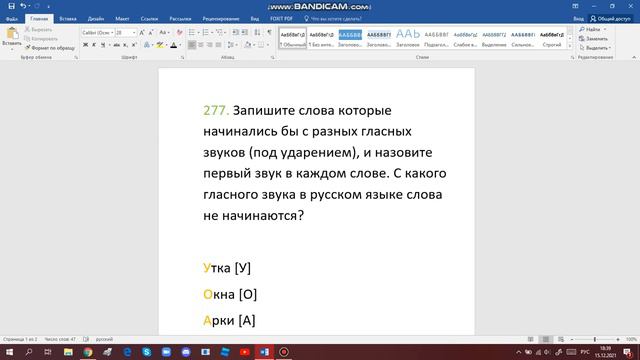Toggle strikethrough (abc) formatting
Viewport: 640px width, 360px height.
(x=117, y=45)
